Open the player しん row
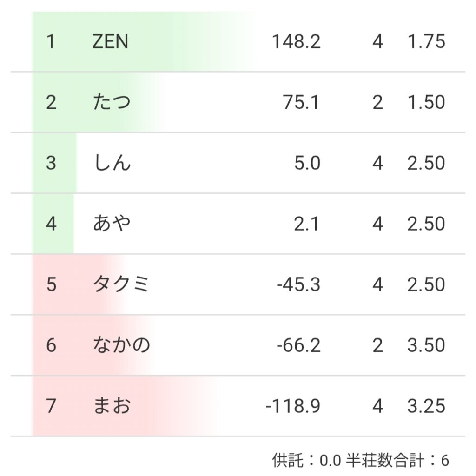 [112, 163]
